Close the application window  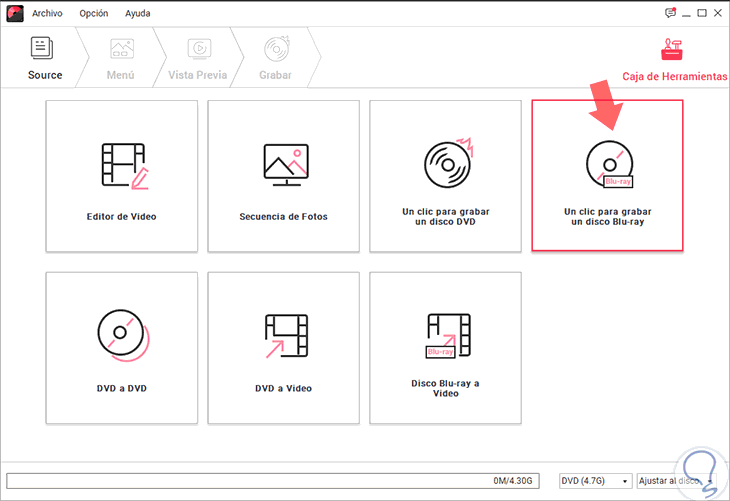tap(718, 13)
